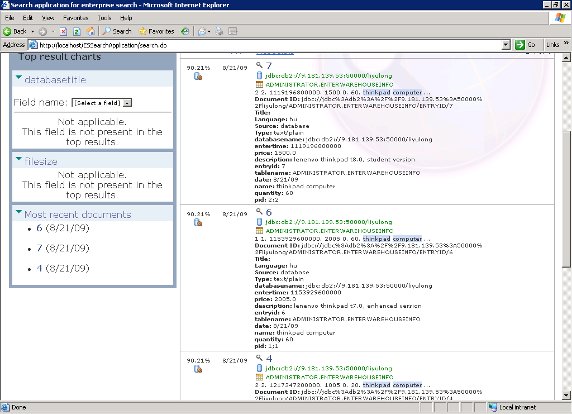This screenshot has width=572, height=414.
Task: Click the page scrollbar up arrow
Action: point(566,57)
